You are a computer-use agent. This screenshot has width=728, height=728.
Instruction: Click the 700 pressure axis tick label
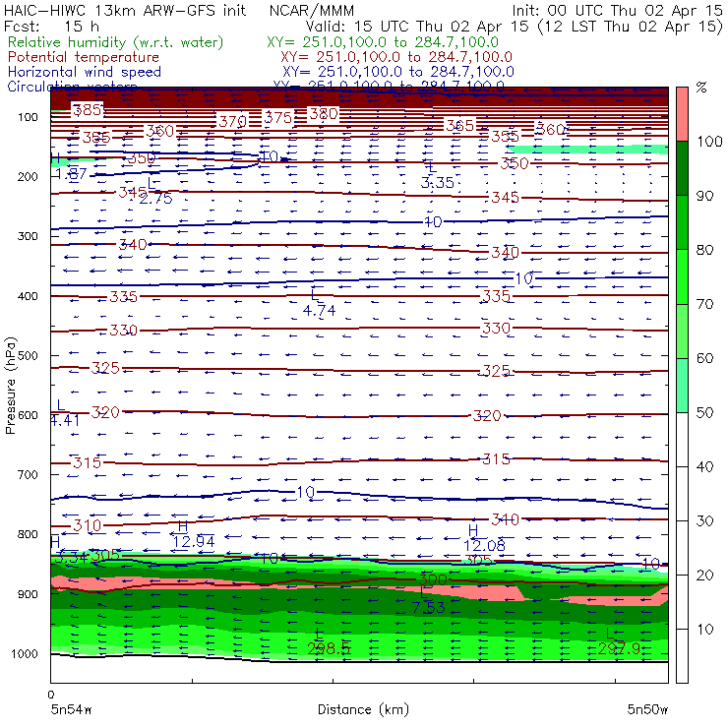(28, 474)
